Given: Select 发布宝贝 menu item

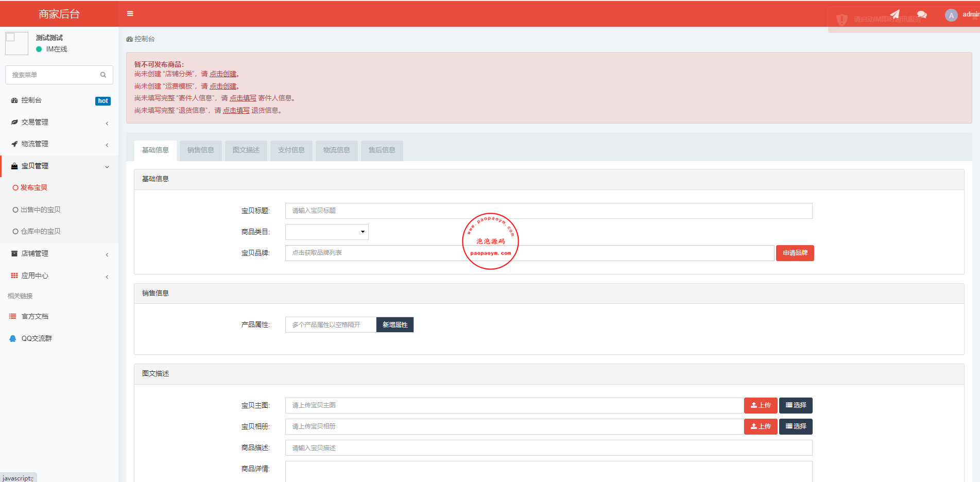Looking at the screenshot, I should coord(33,188).
